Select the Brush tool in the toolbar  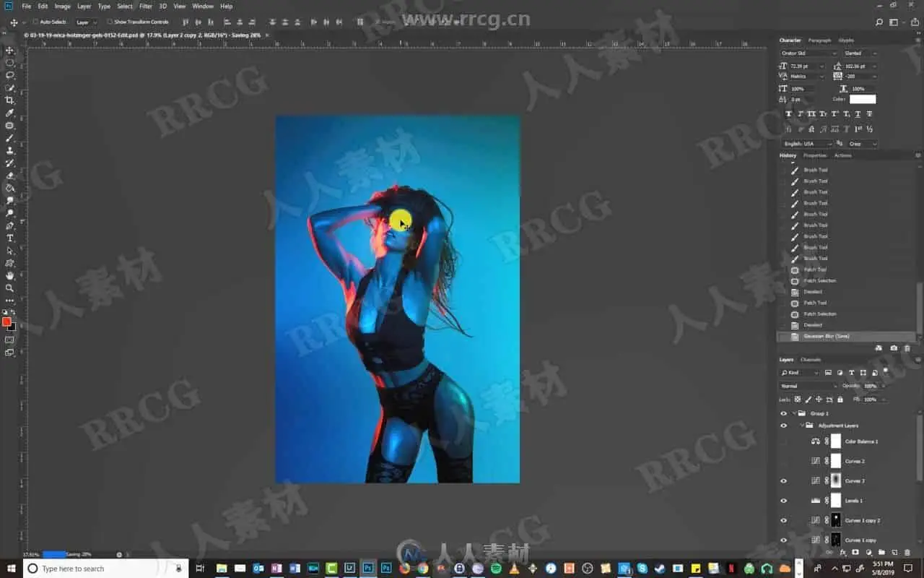(9, 138)
